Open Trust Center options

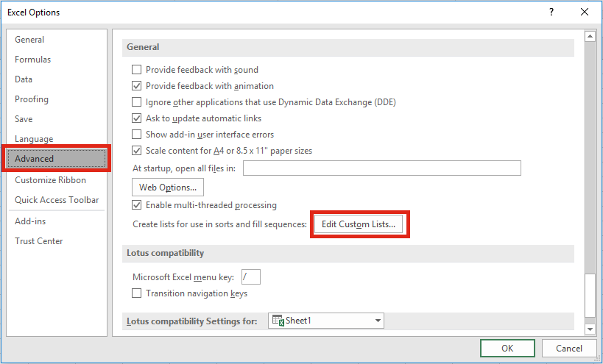(x=39, y=241)
